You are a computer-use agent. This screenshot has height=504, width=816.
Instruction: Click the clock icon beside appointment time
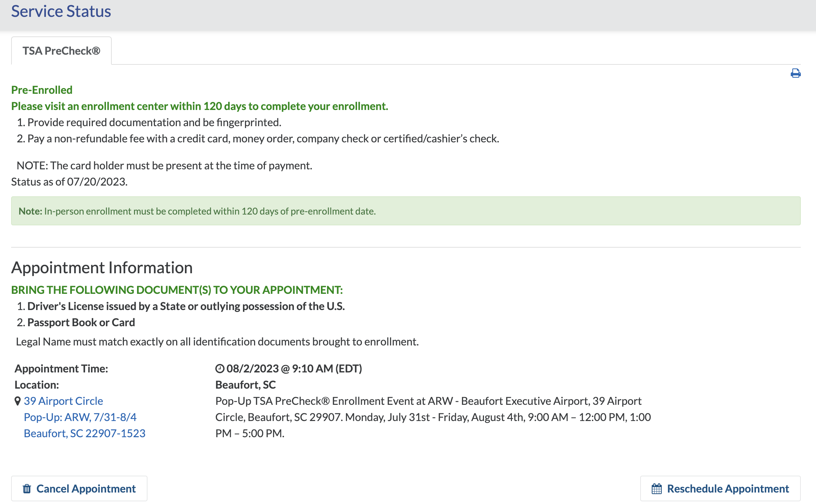(x=220, y=369)
